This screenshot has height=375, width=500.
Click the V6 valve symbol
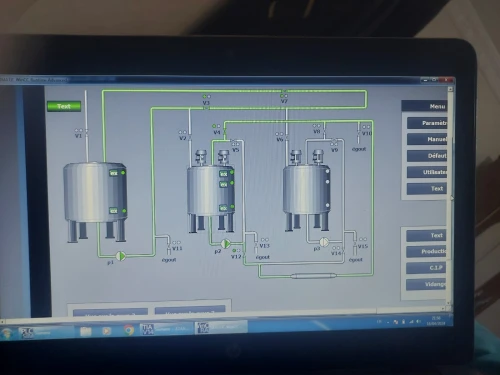point(286,137)
